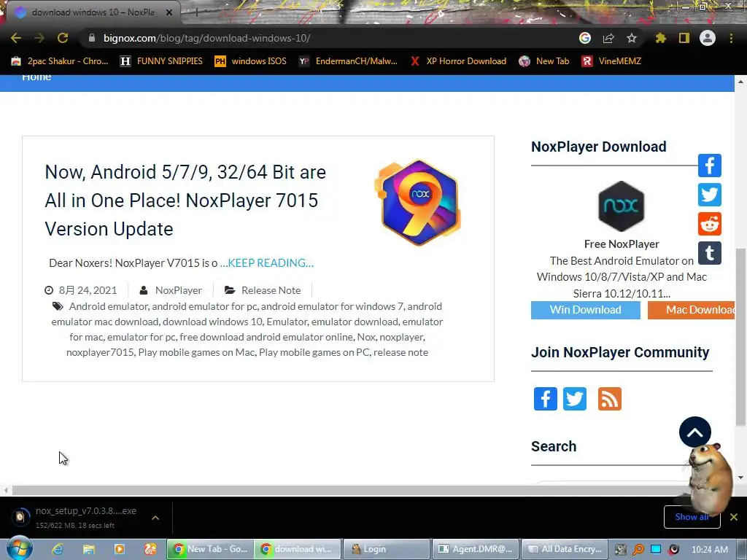Image resolution: width=747 pixels, height=560 pixels.
Task: Click the 'download windows 10' tag
Action: tap(212, 322)
